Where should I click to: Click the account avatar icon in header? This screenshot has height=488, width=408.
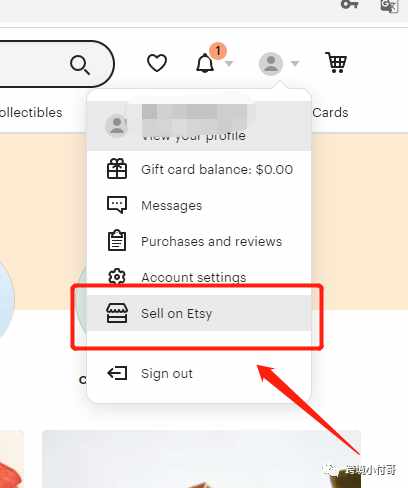tap(271, 64)
